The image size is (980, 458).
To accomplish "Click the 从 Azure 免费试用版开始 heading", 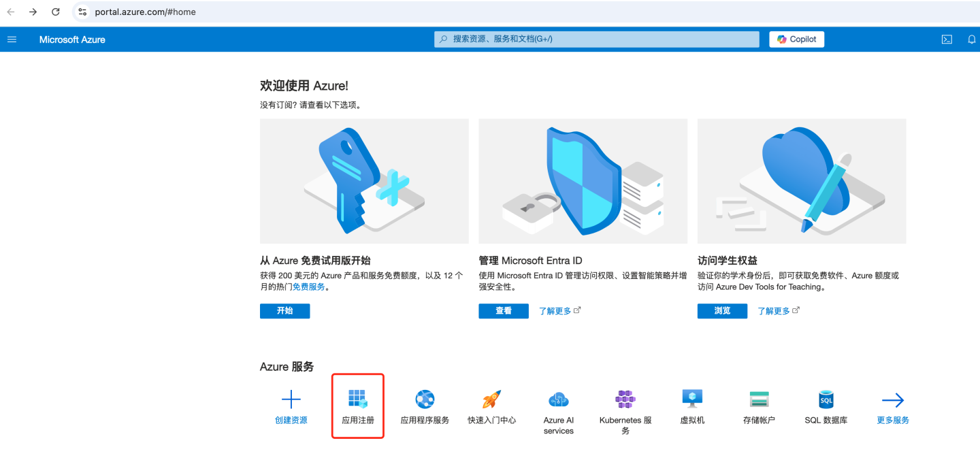I will [315, 261].
